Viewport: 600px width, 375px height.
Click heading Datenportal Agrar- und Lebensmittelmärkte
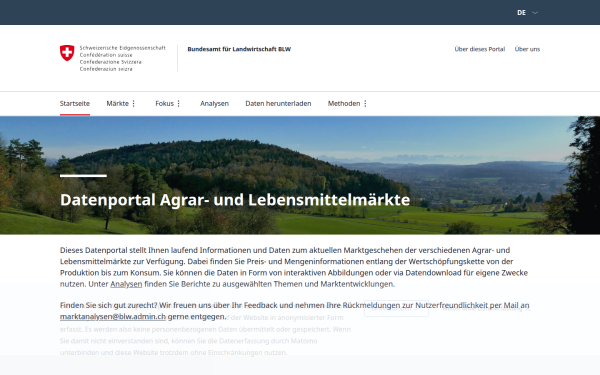[x=235, y=200]
